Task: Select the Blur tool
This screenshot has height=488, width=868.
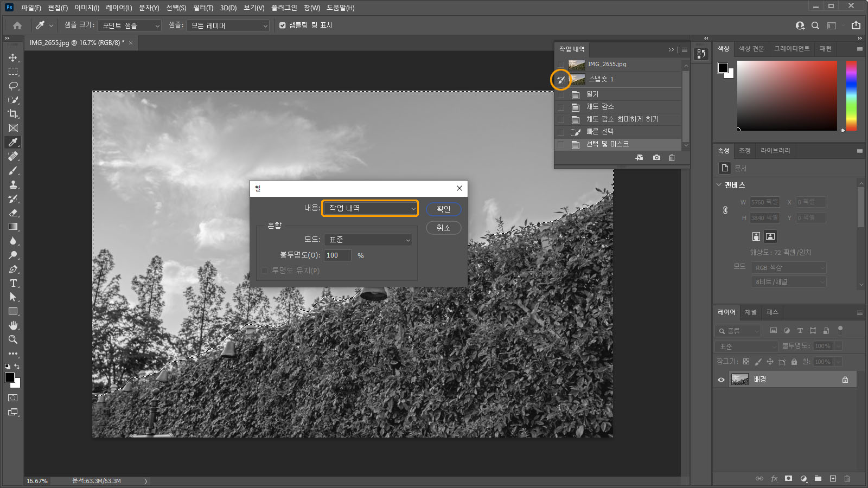Action: point(13,241)
